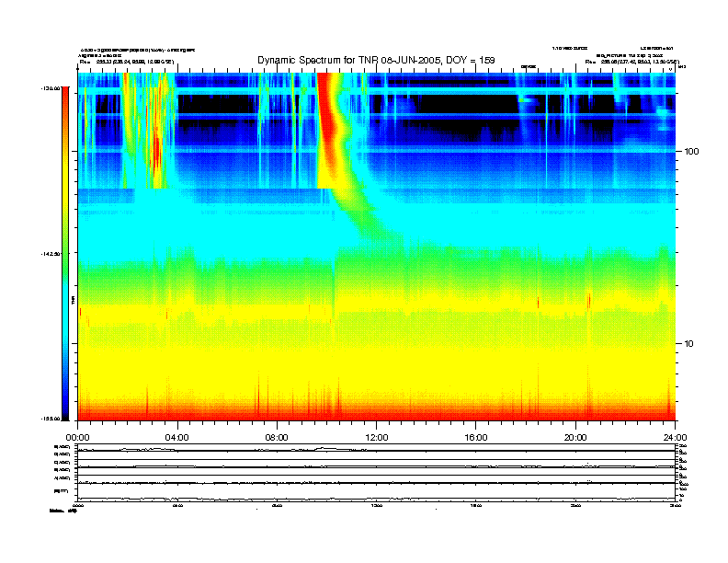Select the 00:00 label on the spectrum time axis
Image resolution: width=728 pixels, height=563 pixels.
pos(77,438)
